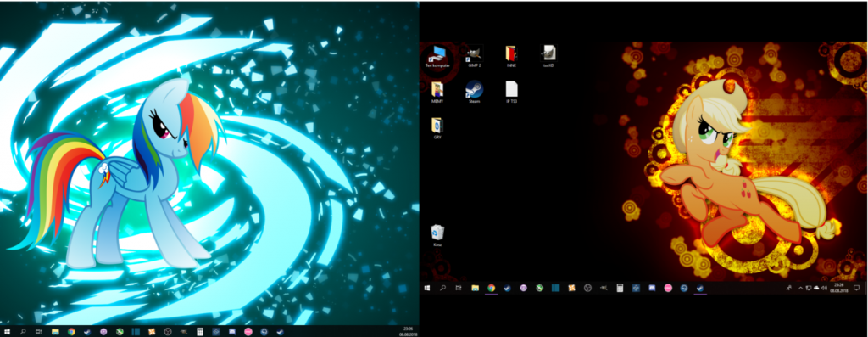Viewport: 868px width, 337px height.
Task: Open People icon in the system tray
Action: (789, 288)
